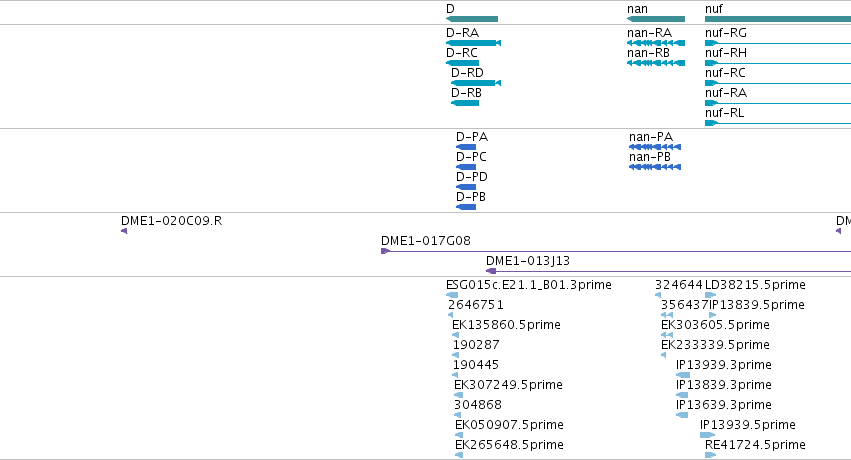Open the D-PD protein feature

pyautogui.click(x=466, y=187)
